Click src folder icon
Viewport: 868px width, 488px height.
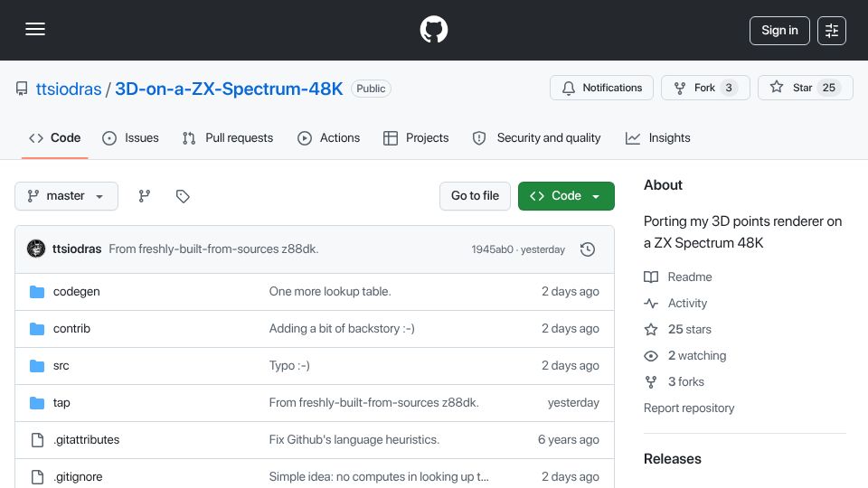click(37, 366)
